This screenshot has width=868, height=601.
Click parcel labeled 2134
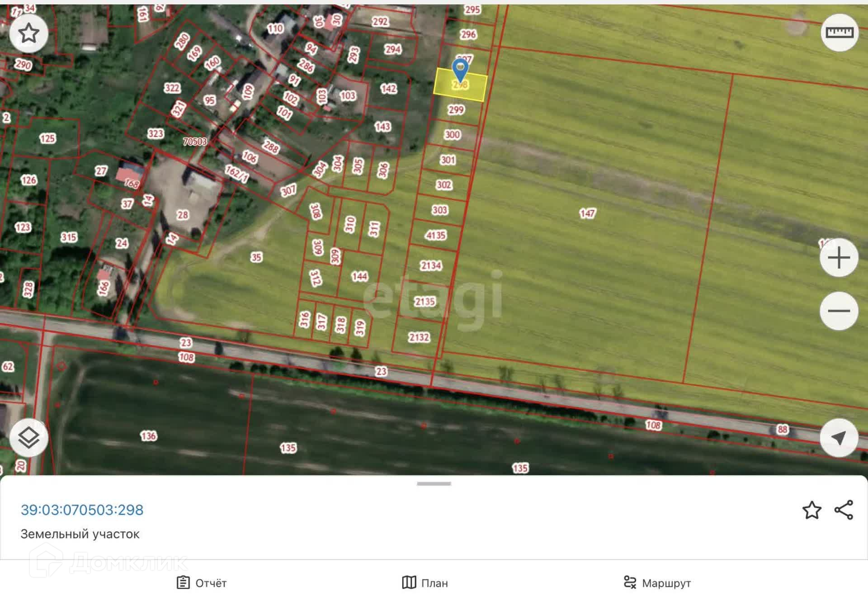(x=431, y=265)
